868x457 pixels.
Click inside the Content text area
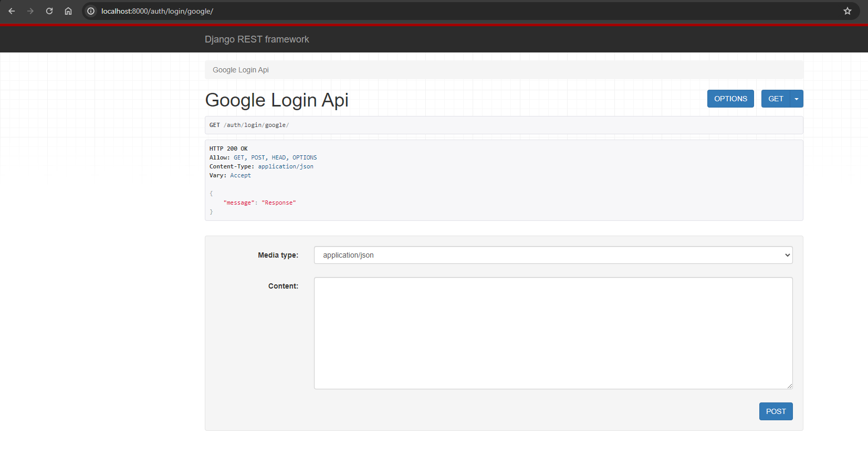553,333
